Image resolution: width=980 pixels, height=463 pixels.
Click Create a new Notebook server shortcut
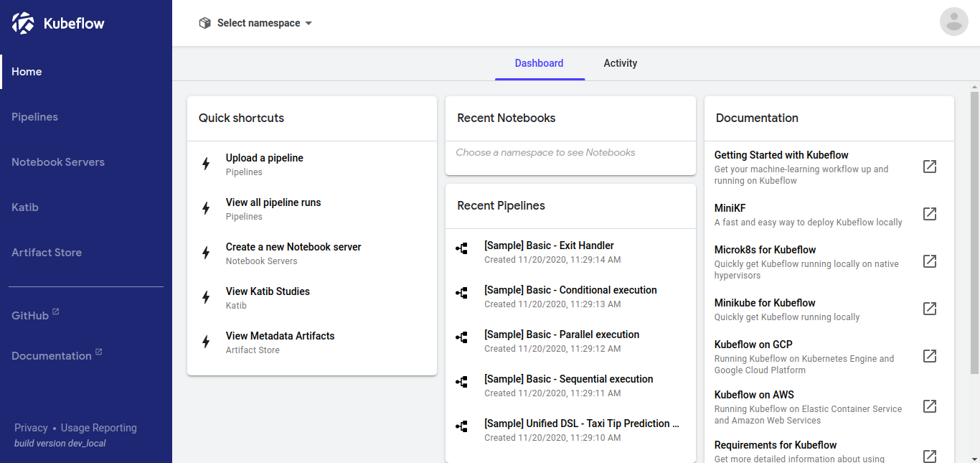(293, 247)
